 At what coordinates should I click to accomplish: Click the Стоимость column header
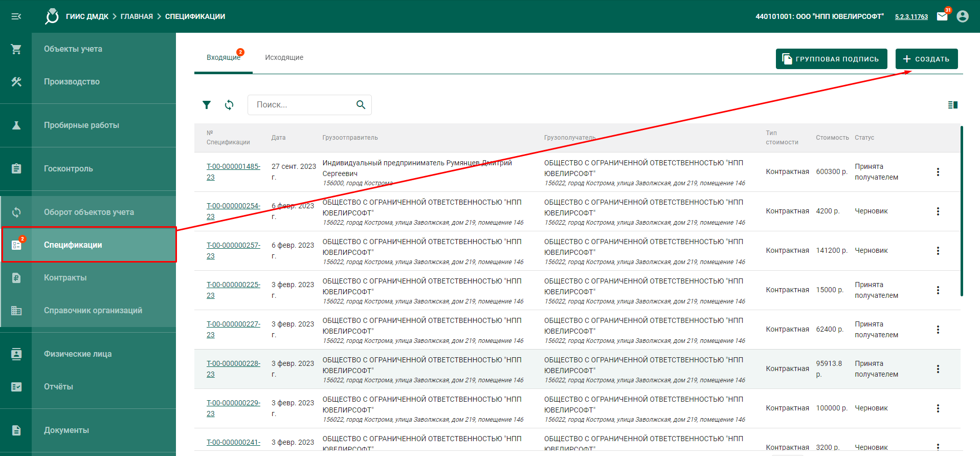tap(832, 138)
